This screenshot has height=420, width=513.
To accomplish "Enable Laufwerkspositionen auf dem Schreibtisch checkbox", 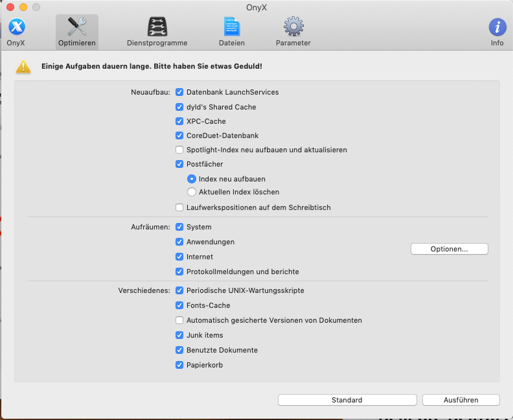I will click(x=179, y=207).
